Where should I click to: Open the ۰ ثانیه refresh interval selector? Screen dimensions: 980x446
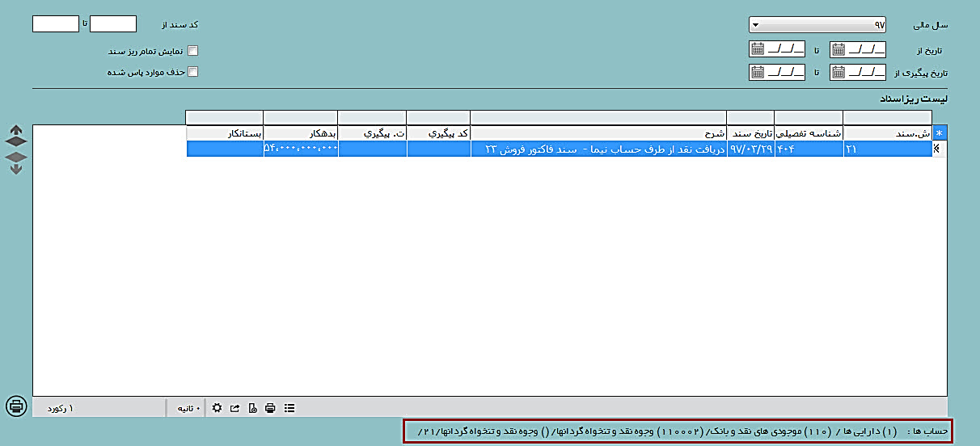click(188, 408)
